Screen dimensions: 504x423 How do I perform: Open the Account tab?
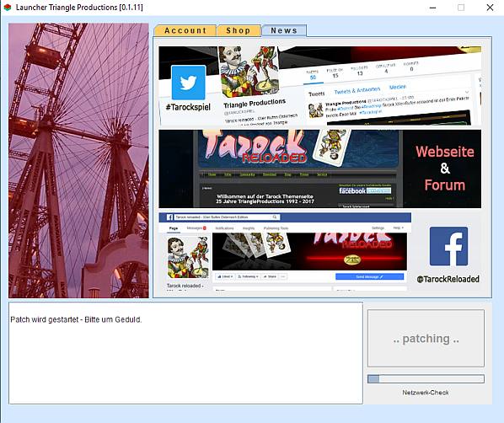185,30
